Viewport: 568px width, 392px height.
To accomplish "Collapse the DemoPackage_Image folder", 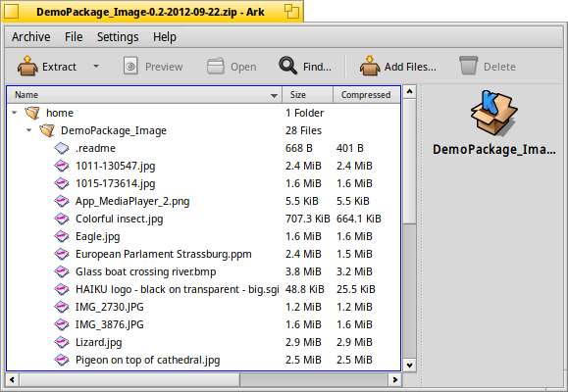I will (29, 130).
